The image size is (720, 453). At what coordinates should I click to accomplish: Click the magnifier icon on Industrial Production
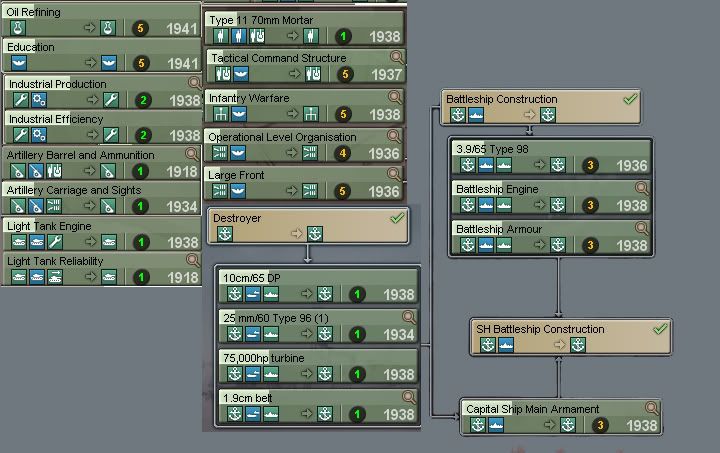(193, 83)
